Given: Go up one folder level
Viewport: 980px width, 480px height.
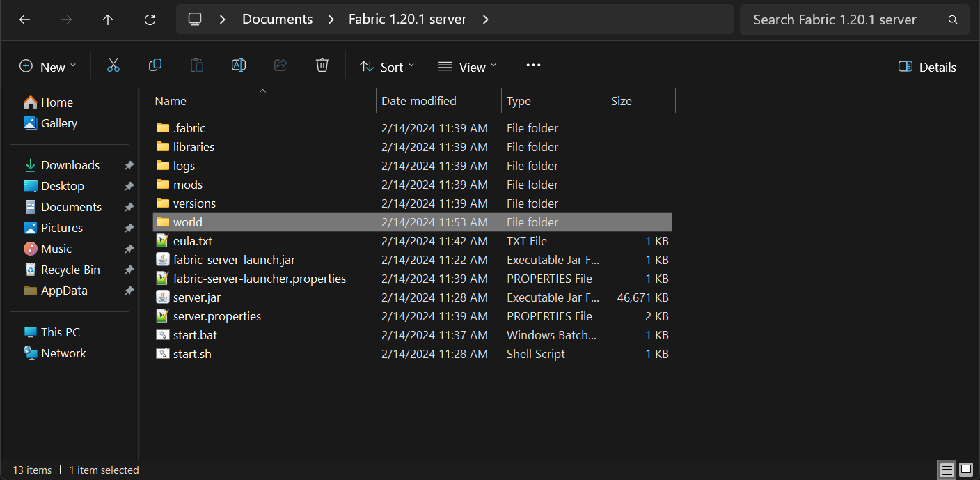Looking at the screenshot, I should pyautogui.click(x=108, y=20).
